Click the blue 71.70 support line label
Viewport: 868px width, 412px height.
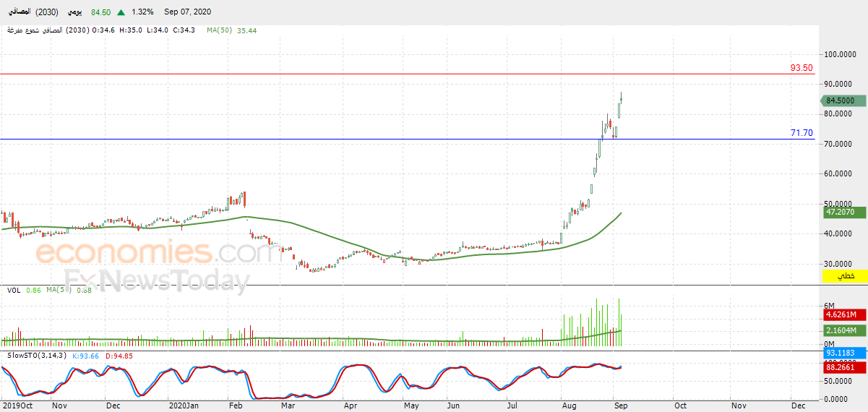pyautogui.click(x=802, y=133)
